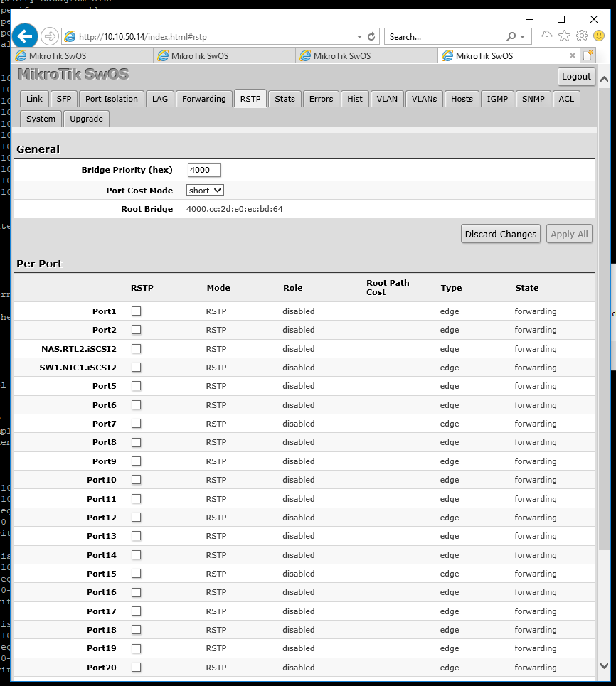
Task: Open the LAG tab
Action: 160,99
